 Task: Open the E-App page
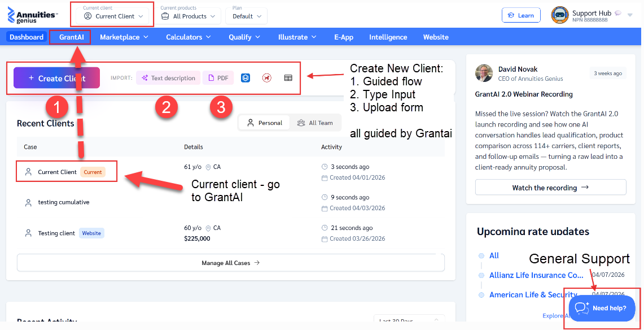(344, 37)
